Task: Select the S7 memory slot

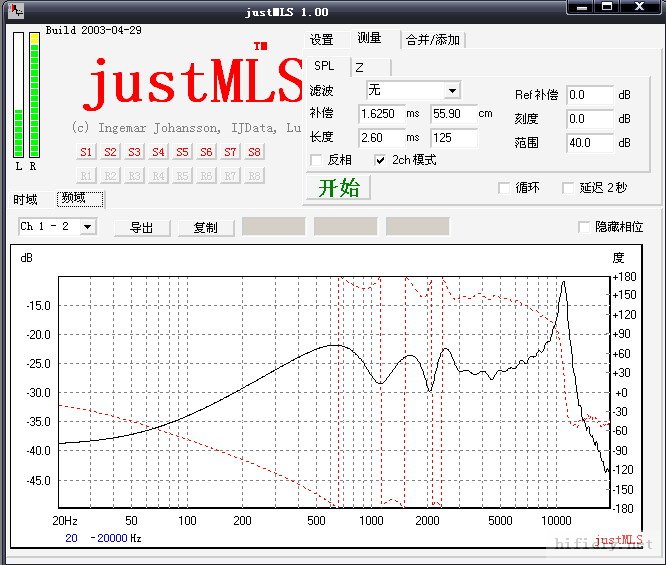Action: point(230,152)
